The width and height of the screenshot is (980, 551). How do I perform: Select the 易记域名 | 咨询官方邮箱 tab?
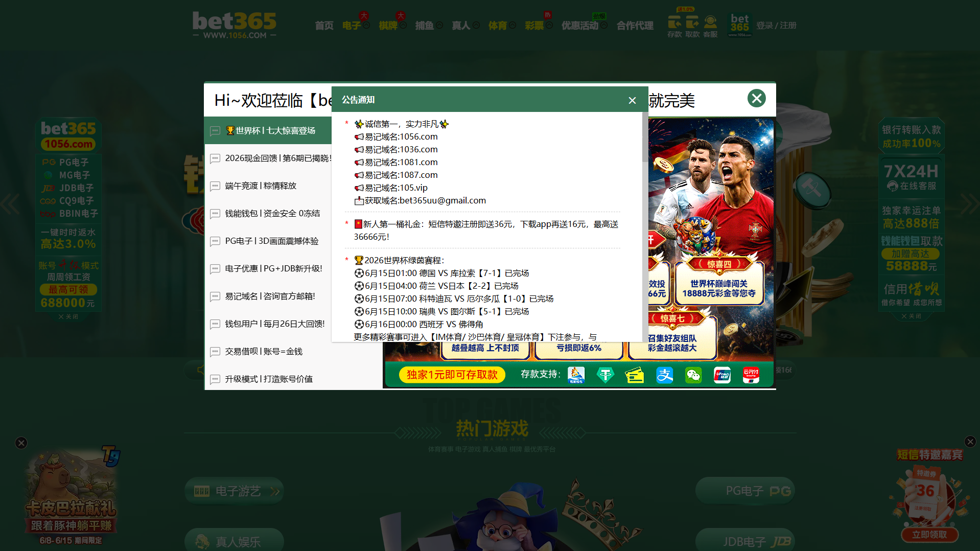tap(268, 296)
